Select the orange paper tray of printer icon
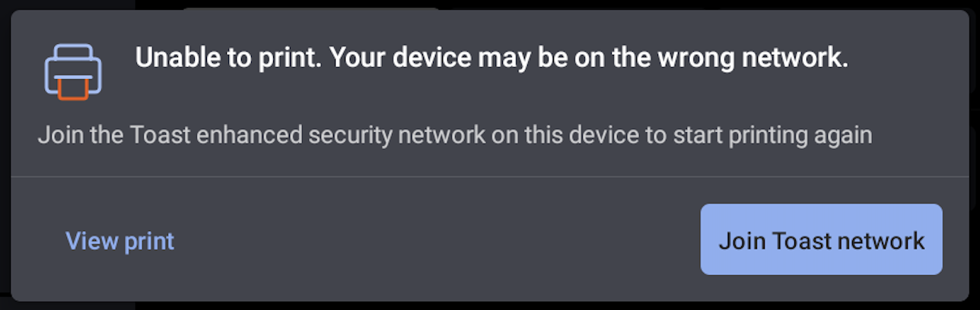 (x=73, y=91)
